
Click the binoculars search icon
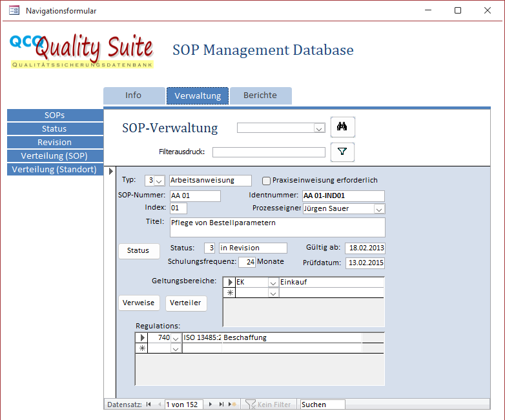[x=342, y=128]
